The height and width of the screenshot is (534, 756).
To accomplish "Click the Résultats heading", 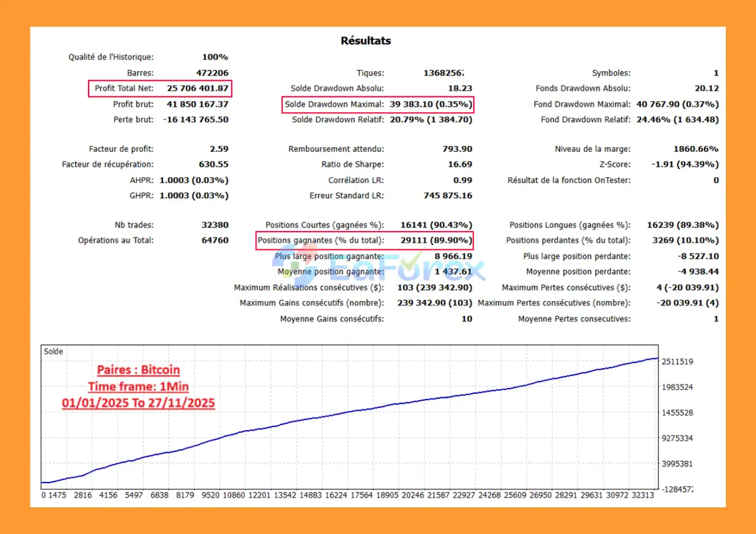I will [x=366, y=41].
